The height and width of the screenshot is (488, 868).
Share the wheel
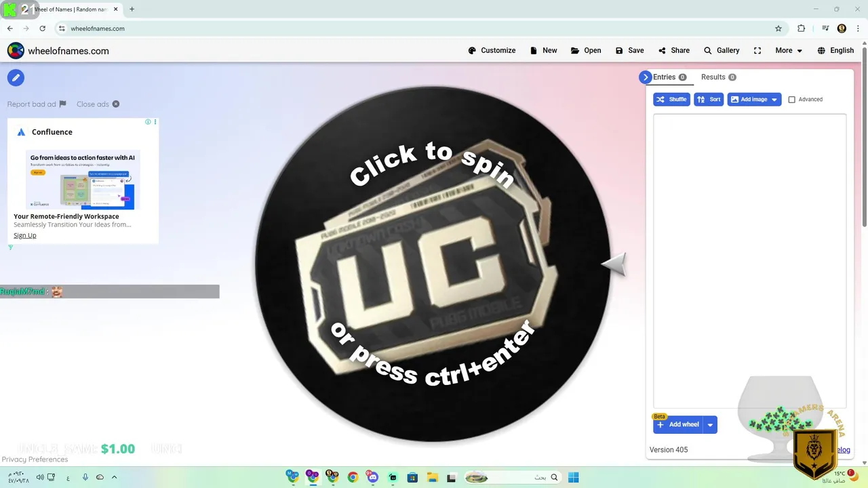673,50
